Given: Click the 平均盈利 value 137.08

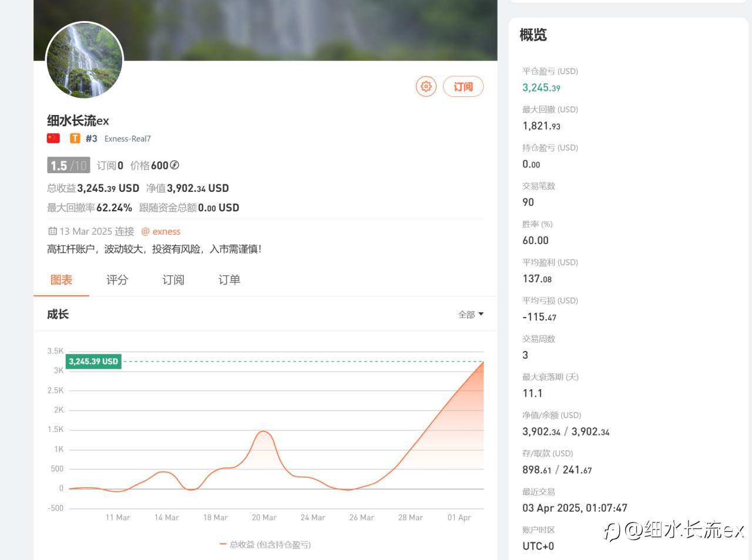Looking at the screenshot, I should [x=537, y=278].
